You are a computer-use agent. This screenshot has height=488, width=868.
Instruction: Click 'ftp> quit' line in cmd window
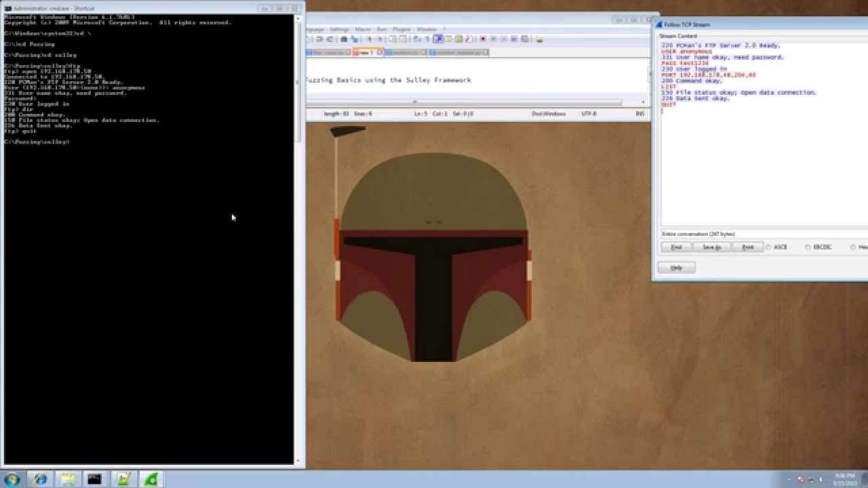(x=20, y=131)
